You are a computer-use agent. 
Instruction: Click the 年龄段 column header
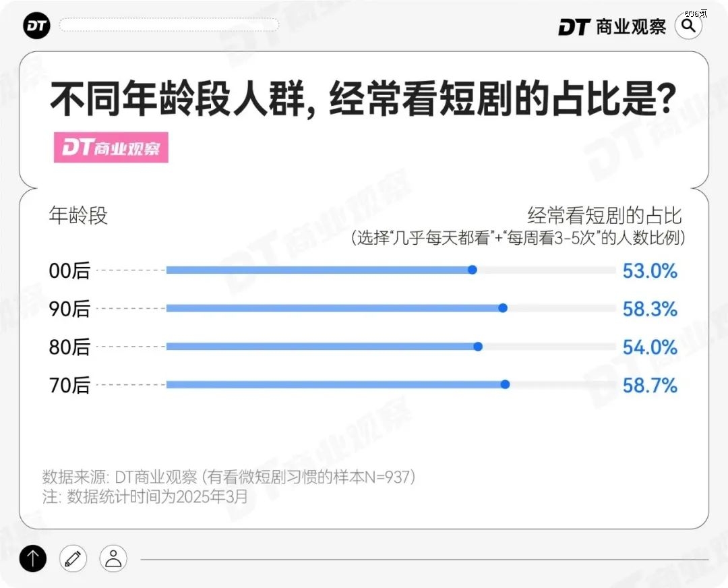pos(78,216)
